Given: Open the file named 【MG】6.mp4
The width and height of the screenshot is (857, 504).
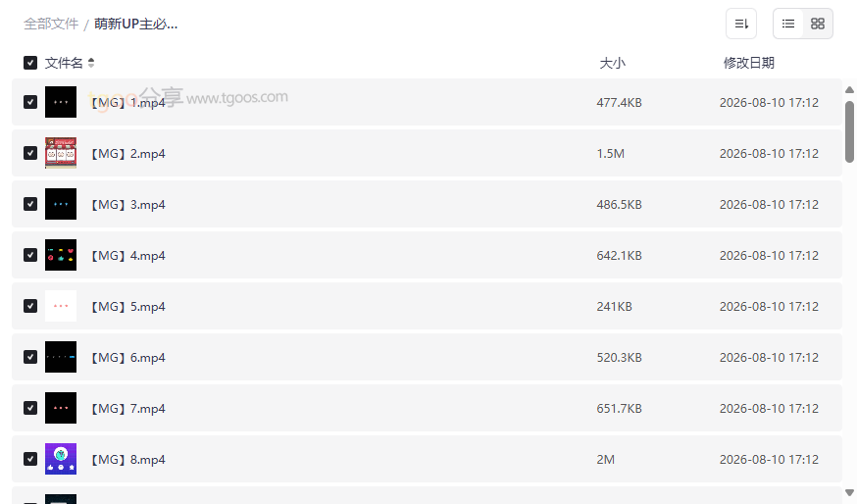Looking at the screenshot, I should click(127, 358).
